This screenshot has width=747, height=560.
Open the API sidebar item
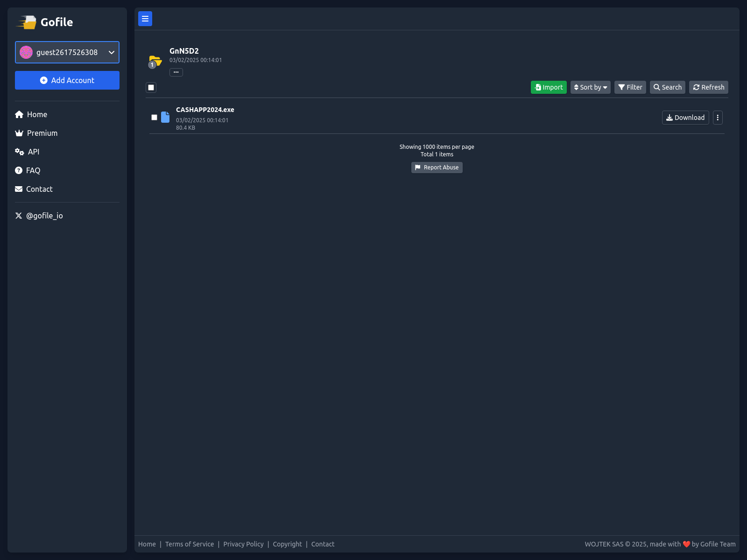pyautogui.click(x=27, y=152)
